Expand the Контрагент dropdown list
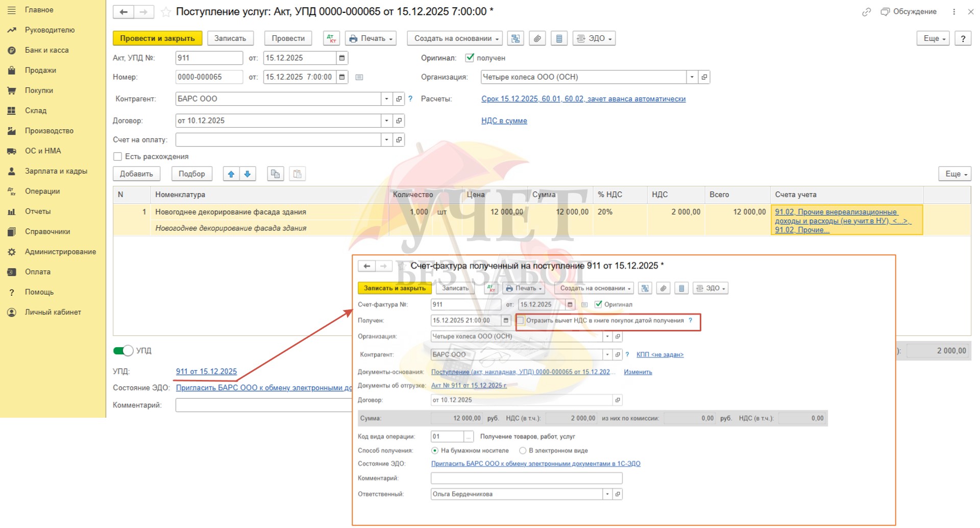This screenshot has height=528, width=980. point(386,99)
